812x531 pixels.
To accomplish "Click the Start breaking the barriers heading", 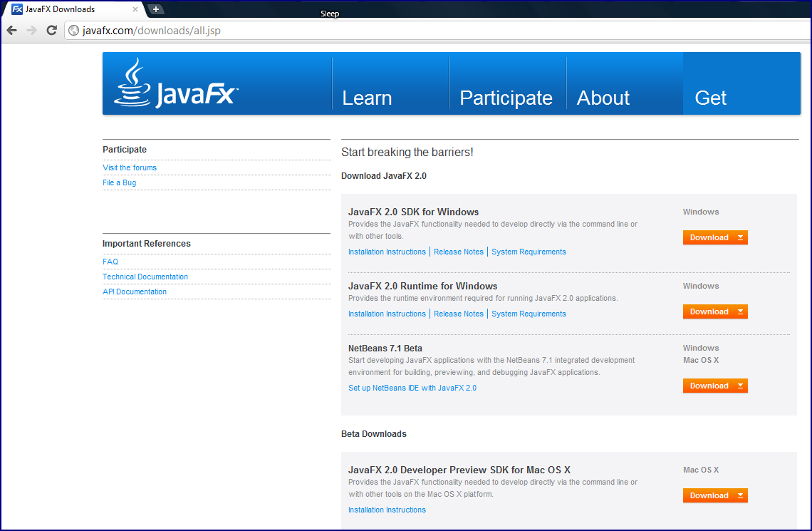I will pos(407,153).
